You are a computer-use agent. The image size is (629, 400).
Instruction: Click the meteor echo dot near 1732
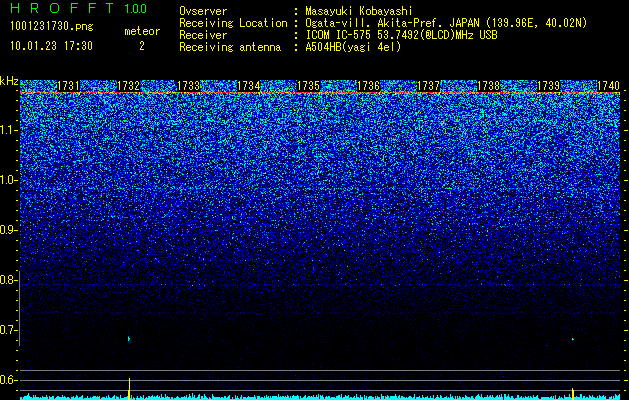coord(129,339)
